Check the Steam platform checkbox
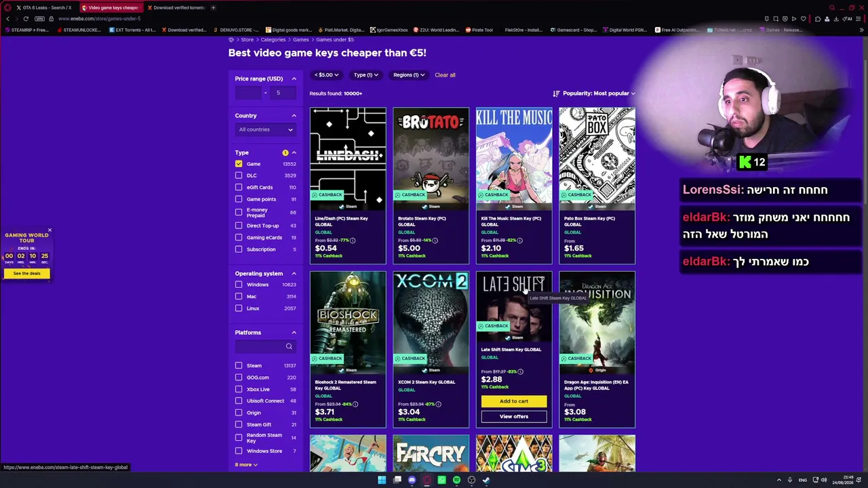The height and width of the screenshot is (488, 868). tap(239, 365)
